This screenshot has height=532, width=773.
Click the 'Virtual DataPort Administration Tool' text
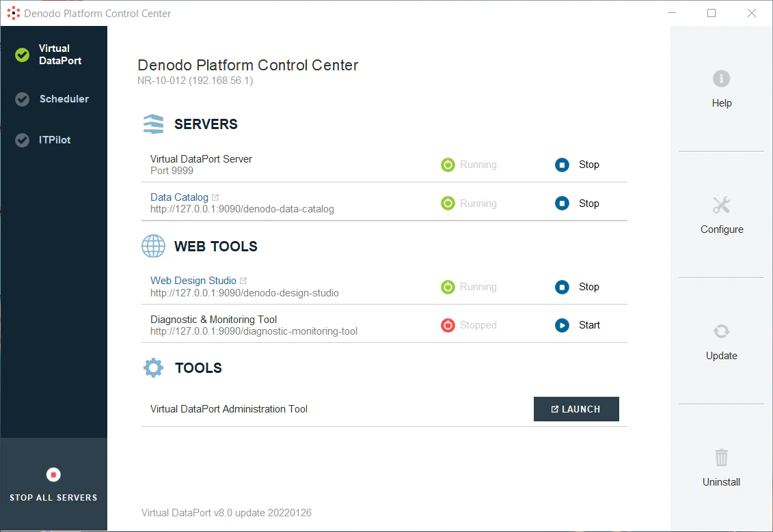[x=229, y=409]
